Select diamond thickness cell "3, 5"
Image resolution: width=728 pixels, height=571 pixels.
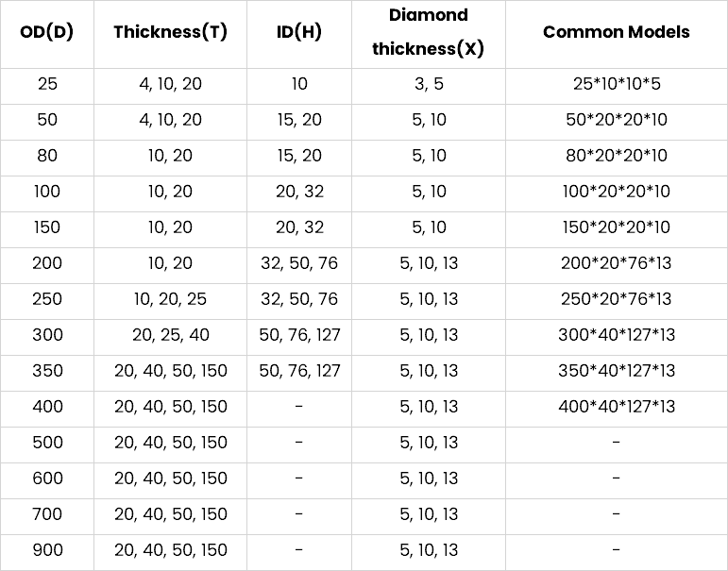pyautogui.click(x=429, y=84)
